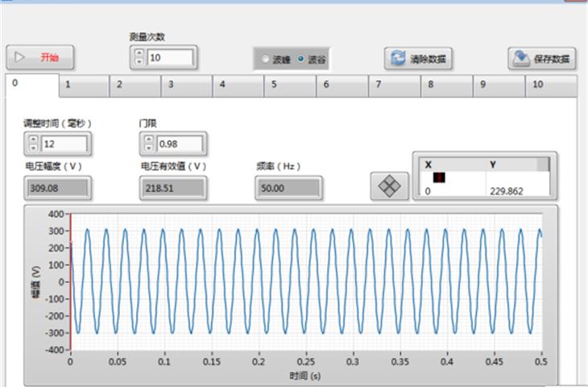Click the play triangle icon beside 开始

19,57
